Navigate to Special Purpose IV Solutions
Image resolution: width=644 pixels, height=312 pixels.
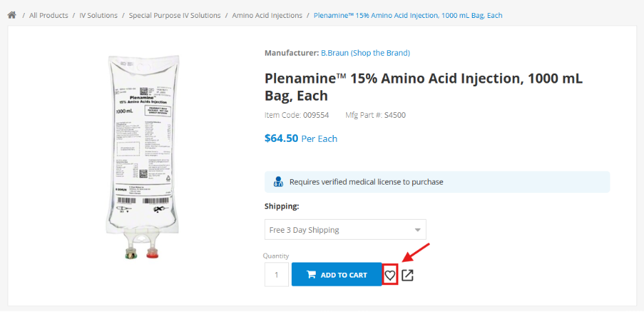coord(175,15)
